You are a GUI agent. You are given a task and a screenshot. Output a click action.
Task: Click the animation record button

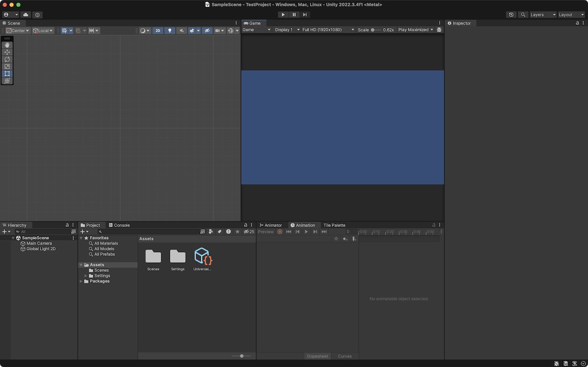click(x=280, y=232)
